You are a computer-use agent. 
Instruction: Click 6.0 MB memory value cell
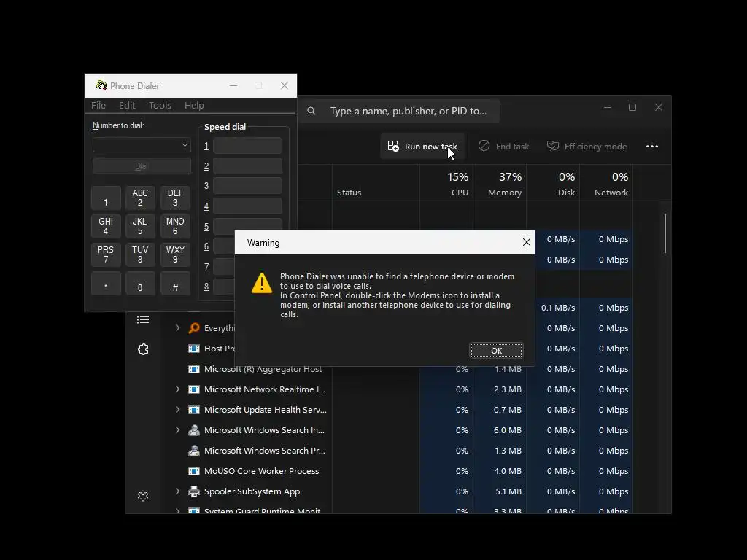coord(500,430)
